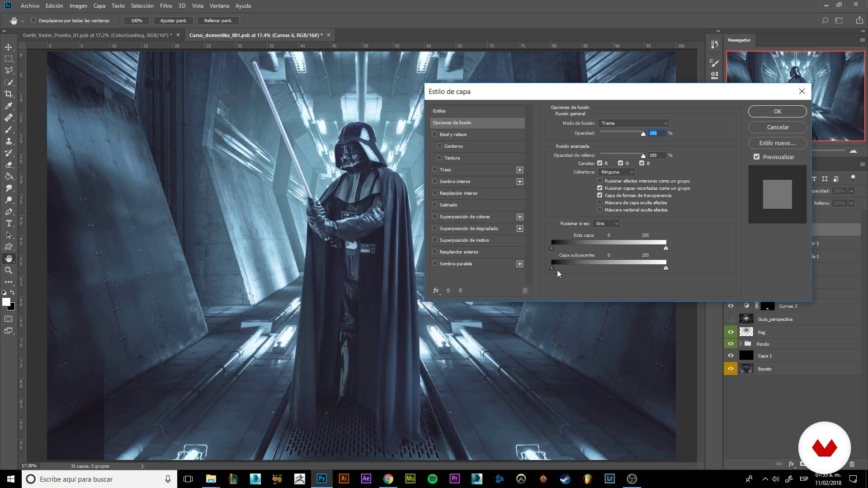
Task: Select the History Brush tool
Action: [x=9, y=153]
